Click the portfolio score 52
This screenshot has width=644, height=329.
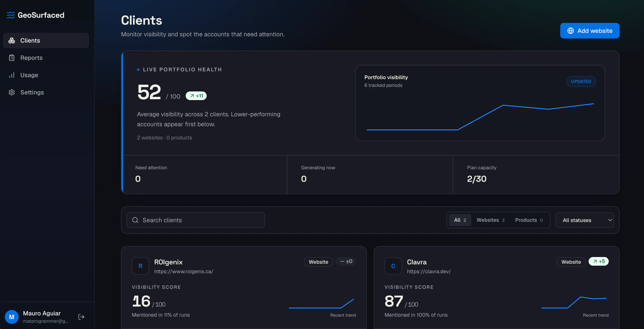pos(149,92)
